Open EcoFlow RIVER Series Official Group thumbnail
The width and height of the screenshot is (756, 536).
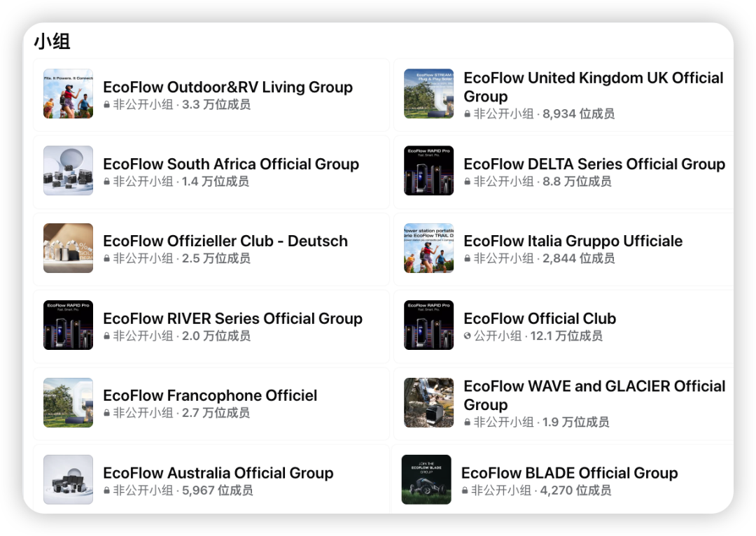[x=68, y=325]
